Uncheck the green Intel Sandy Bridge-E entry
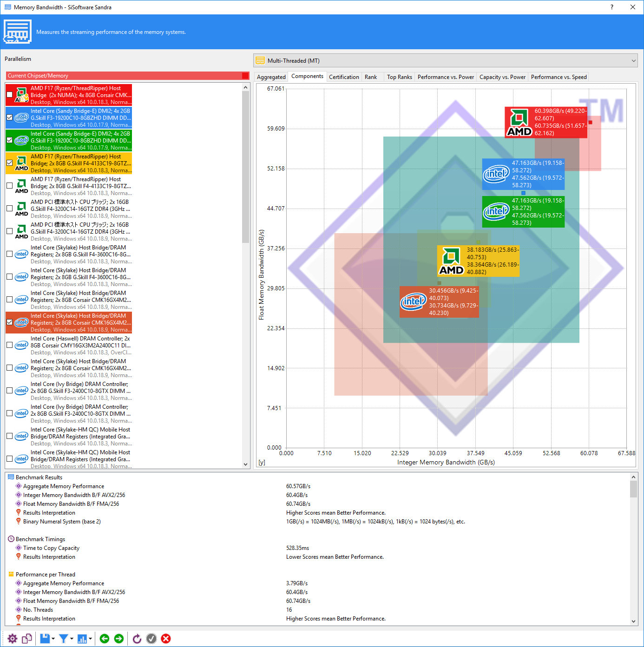 point(9,140)
